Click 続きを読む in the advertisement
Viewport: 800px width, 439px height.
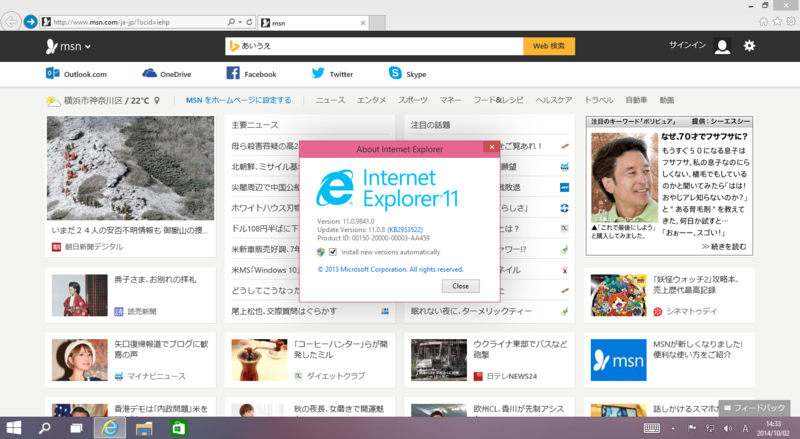pyautogui.click(x=723, y=247)
